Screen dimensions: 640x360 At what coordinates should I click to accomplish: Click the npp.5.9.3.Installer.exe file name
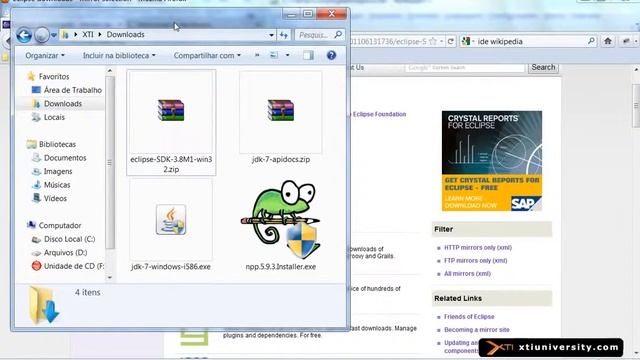click(281, 267)
